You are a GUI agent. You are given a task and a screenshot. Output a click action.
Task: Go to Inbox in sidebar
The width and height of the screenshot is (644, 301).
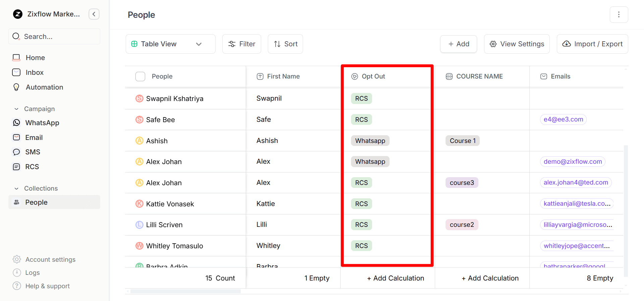click(x=35, y=72)
